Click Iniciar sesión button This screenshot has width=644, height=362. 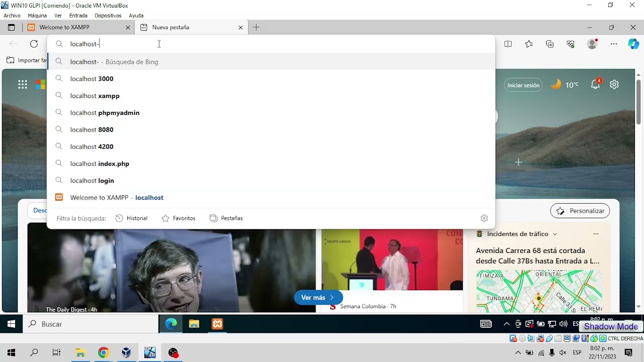click(x=523, y=85)
